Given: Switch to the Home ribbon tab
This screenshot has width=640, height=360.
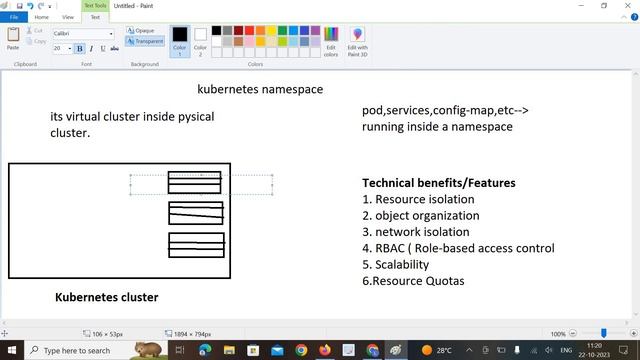Looking at the screenshot, I should pyautogui.click(x=41, y=17).
